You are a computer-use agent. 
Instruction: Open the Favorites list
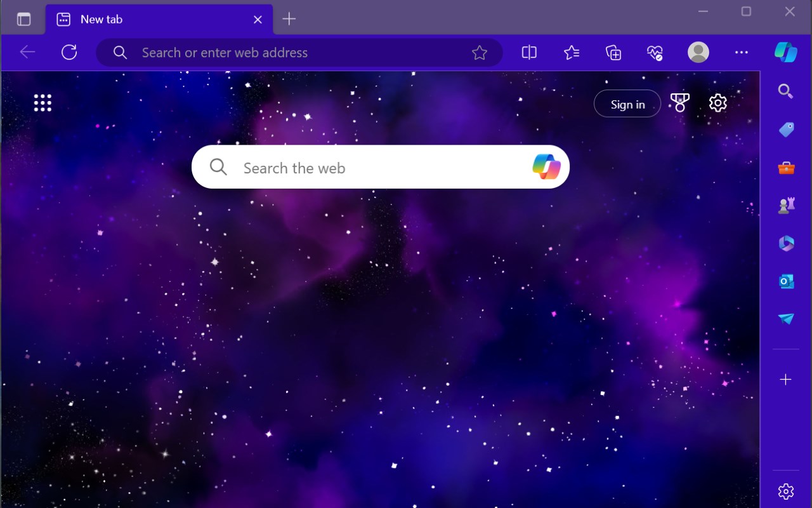(572, 53)
